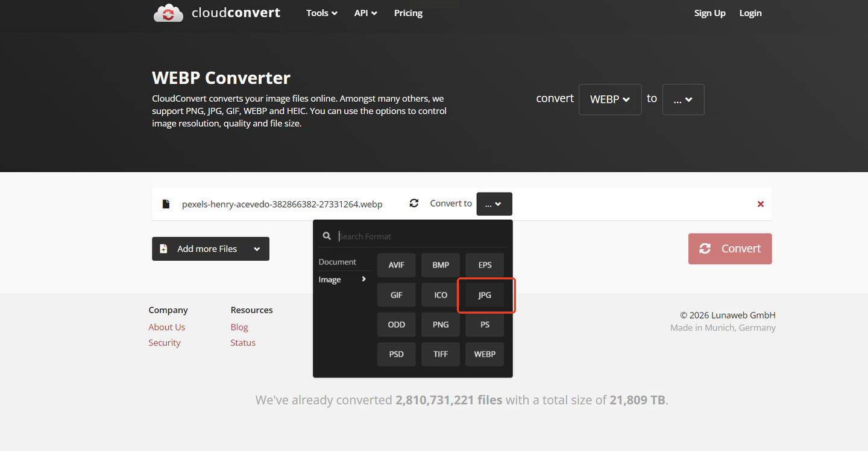Select the Document format category
The image size is (868, 451).
click(338, 262)
